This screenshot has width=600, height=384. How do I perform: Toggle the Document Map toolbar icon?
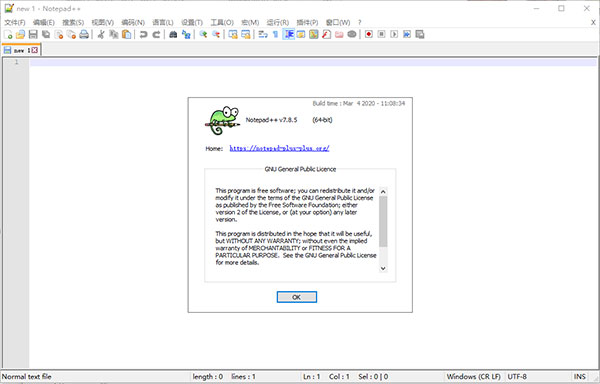pos(314,35)
